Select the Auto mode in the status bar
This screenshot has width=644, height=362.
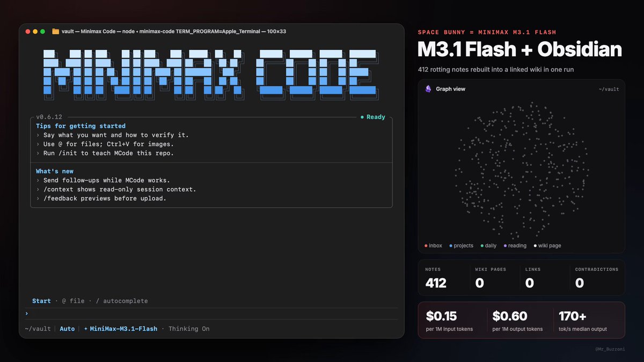click(67, 329)
